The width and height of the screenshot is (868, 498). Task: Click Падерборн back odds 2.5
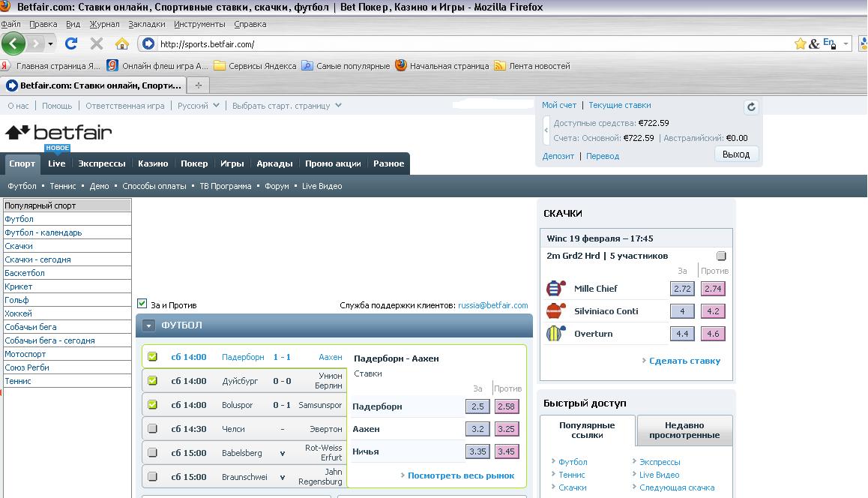coord(477,406)
